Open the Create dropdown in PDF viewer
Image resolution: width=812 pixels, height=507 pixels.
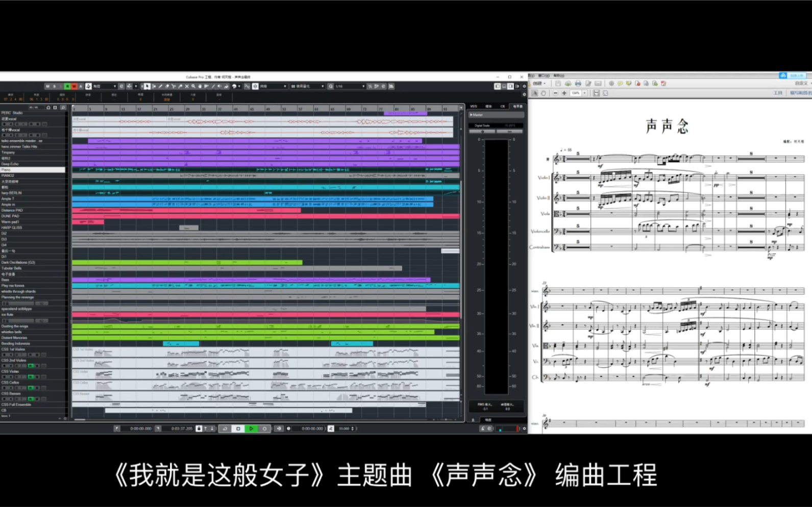[539, 84]
